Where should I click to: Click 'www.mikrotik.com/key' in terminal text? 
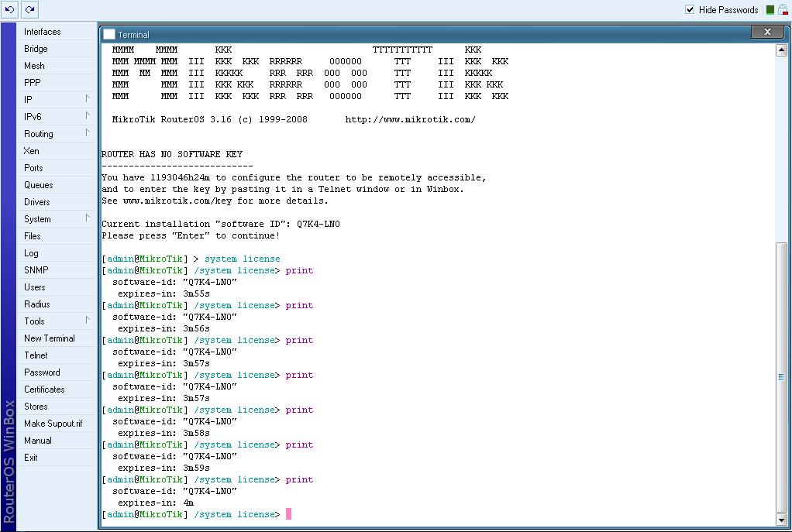[177, 201]
